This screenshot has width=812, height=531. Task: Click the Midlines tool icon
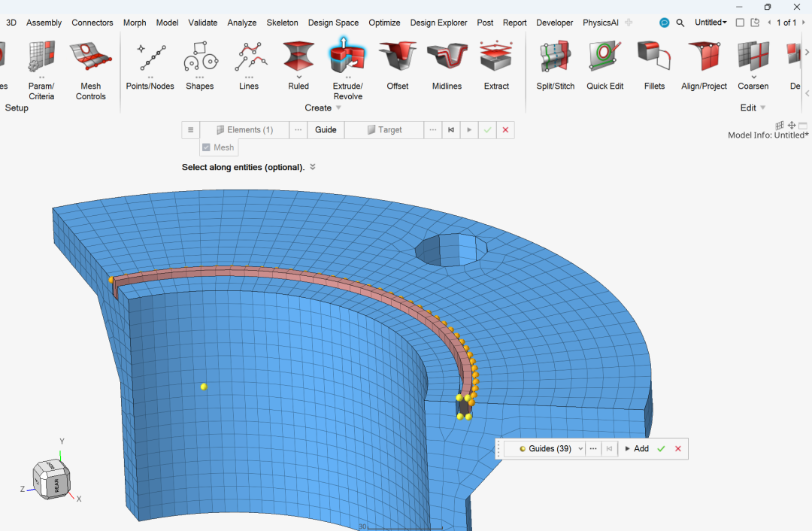(447, 59)
